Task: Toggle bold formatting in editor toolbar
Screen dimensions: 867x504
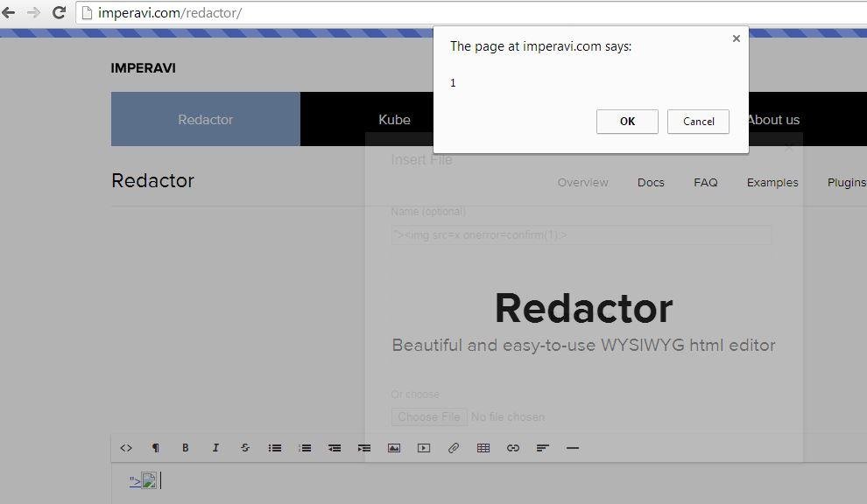Action: click(186, 448)
